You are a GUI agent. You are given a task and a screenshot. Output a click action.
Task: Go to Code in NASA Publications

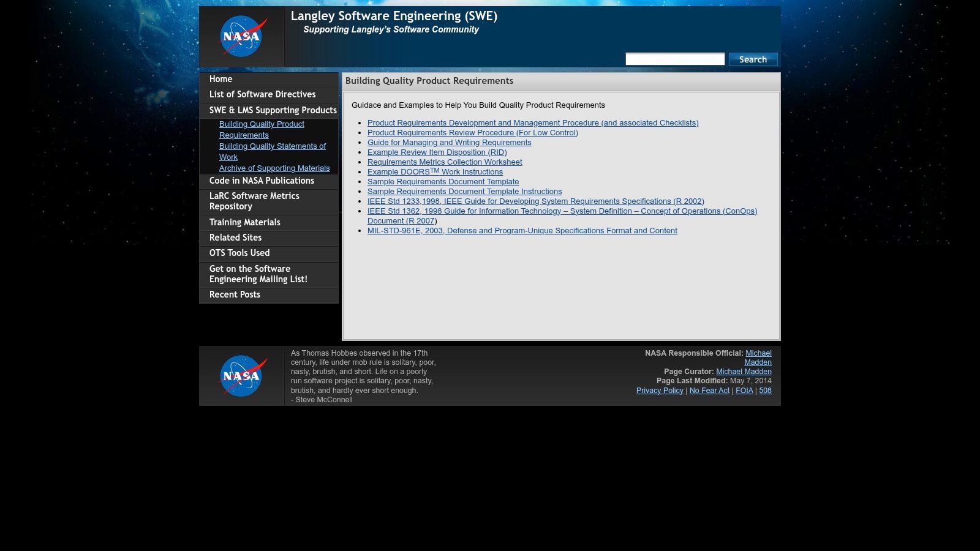click(x=269, y=181)
